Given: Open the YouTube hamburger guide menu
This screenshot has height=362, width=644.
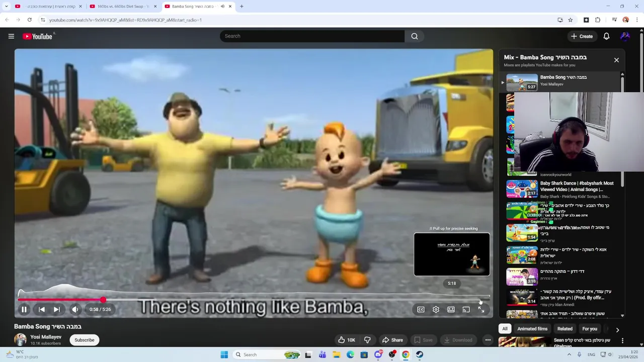Looking at the screenshot, I should click(11, 36).
